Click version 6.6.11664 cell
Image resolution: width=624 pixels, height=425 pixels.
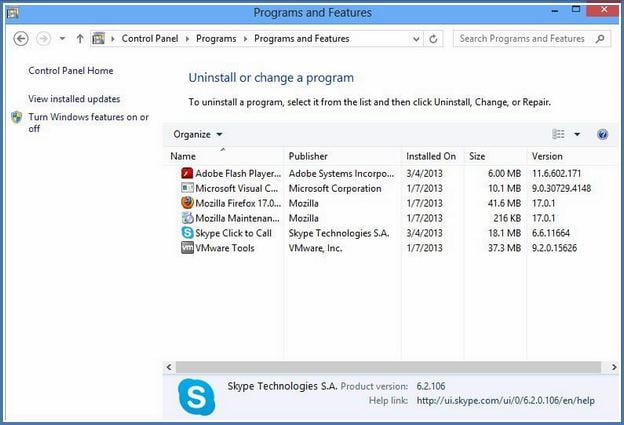(551, 233)
